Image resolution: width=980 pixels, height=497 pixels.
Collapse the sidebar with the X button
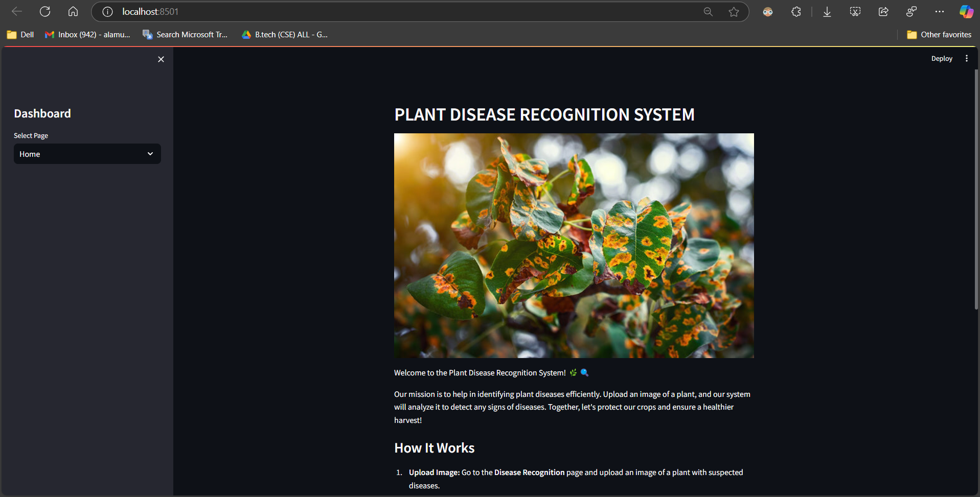coord(161,59)
